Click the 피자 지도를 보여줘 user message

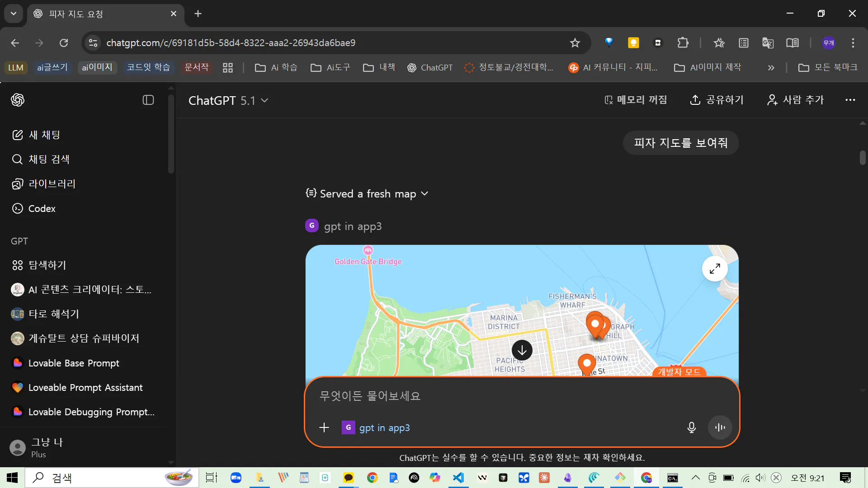[x=680, y=143]
